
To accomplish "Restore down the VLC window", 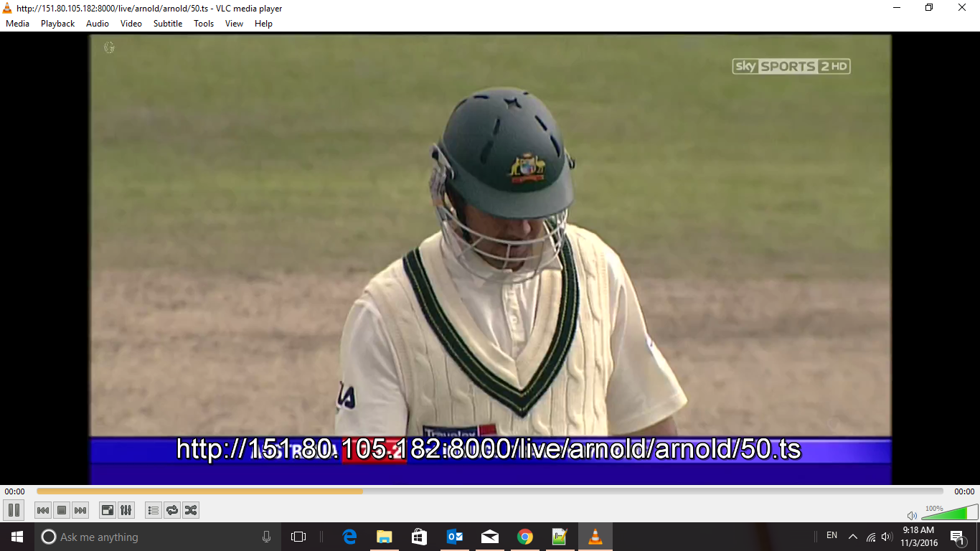I will 930,8.
